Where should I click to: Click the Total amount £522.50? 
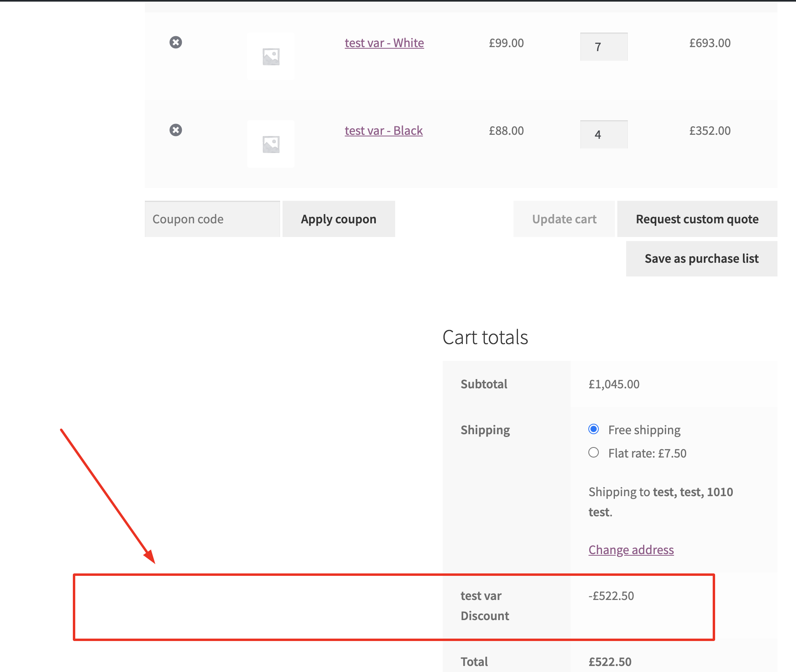pyautogui.click(x=610, y=662)
